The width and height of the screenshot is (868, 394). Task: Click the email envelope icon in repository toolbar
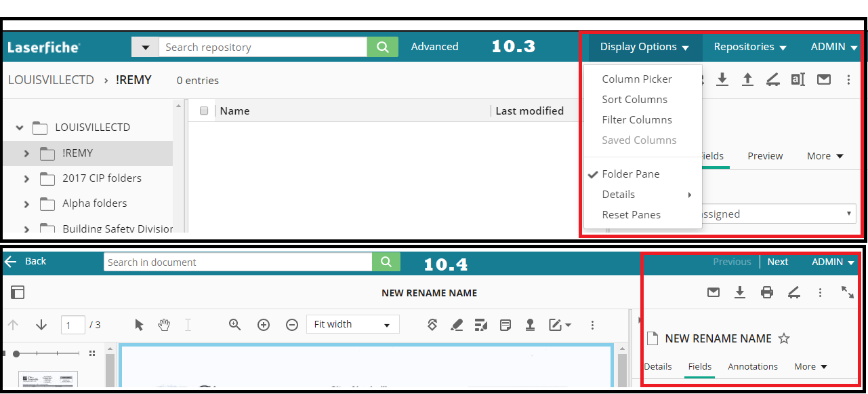click(824, 79)
